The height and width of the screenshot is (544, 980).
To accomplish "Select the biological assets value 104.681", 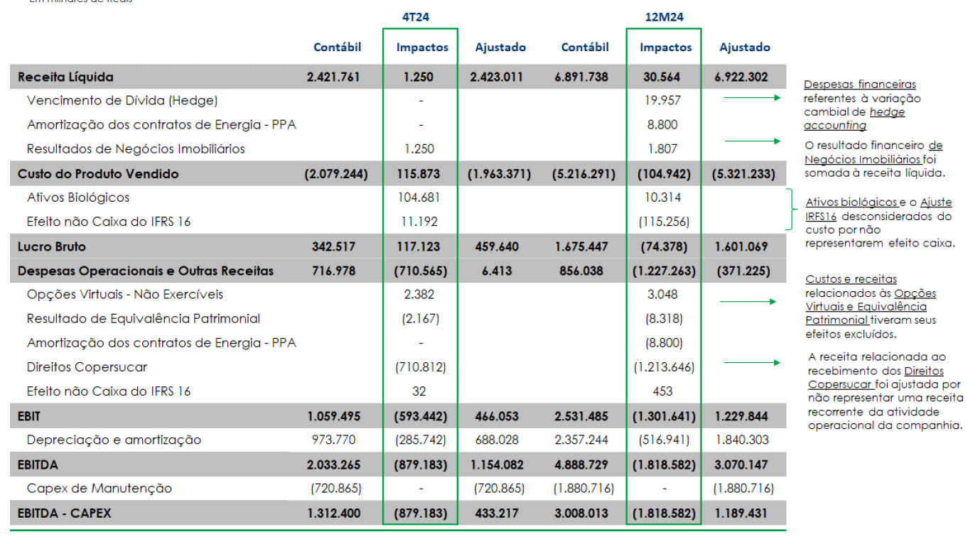I will coord(419,197).
